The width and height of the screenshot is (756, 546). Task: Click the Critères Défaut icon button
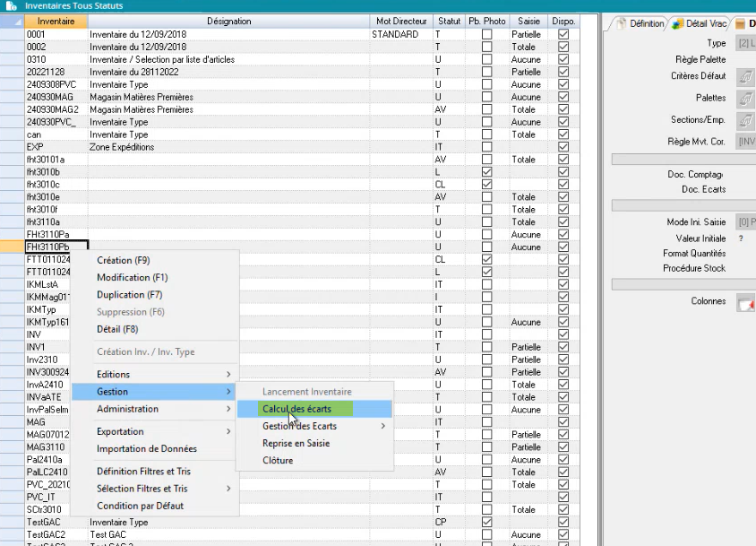743,77
